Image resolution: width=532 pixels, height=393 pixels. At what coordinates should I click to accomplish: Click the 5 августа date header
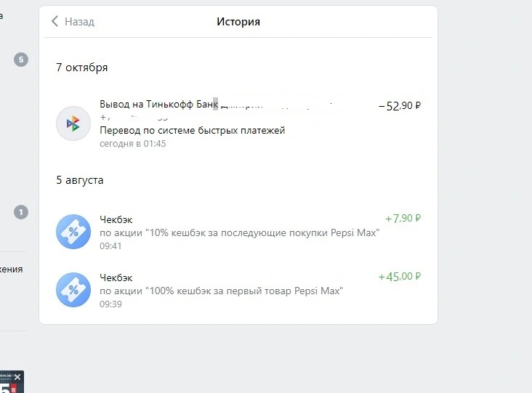80,180
